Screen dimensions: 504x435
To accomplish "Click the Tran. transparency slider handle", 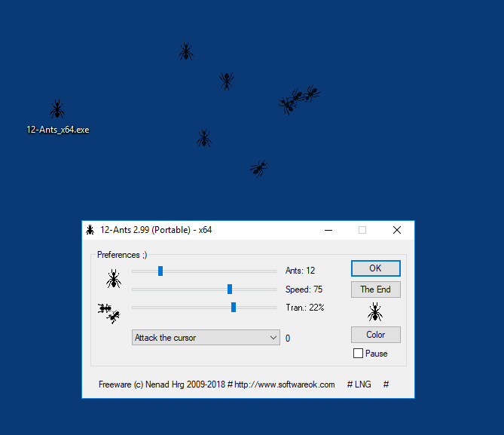I will tap(234, 307).
